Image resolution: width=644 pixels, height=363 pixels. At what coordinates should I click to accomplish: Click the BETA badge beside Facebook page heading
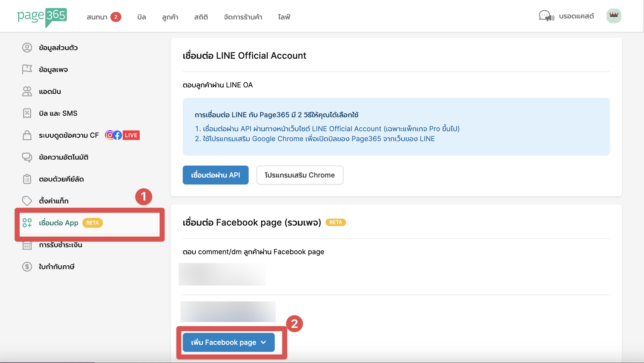[x=335, y=222]
